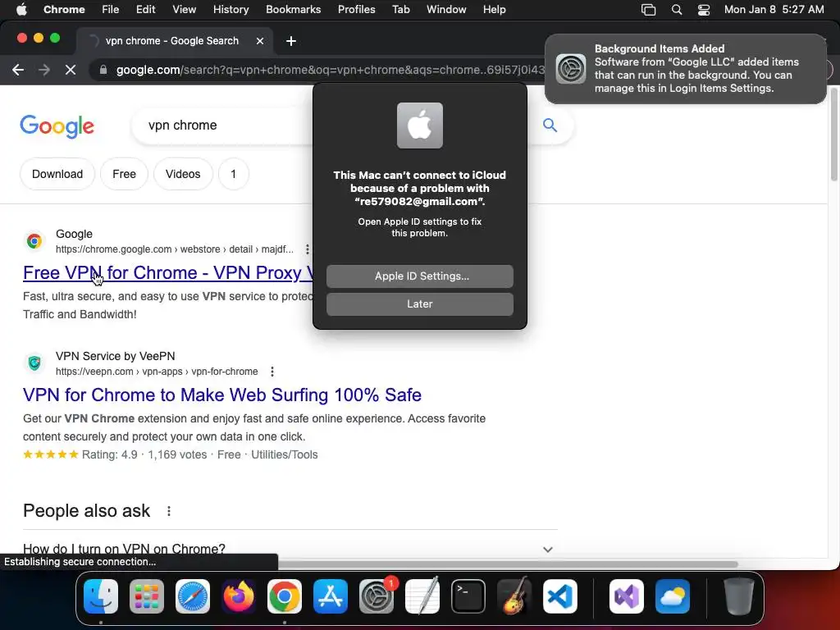840x630 pixels.
Task: Open the Chrome menu in menu bar
Action: click(x=64, y=9)
